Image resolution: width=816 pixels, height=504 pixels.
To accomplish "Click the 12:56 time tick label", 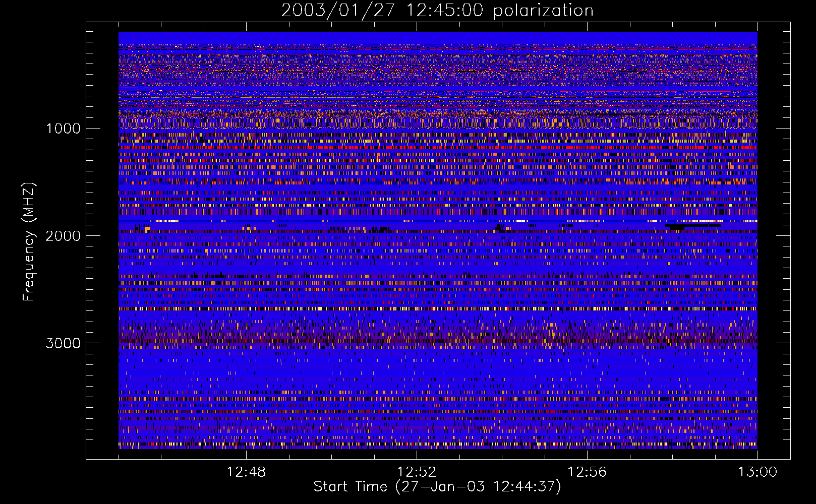I will click(587, 472).
